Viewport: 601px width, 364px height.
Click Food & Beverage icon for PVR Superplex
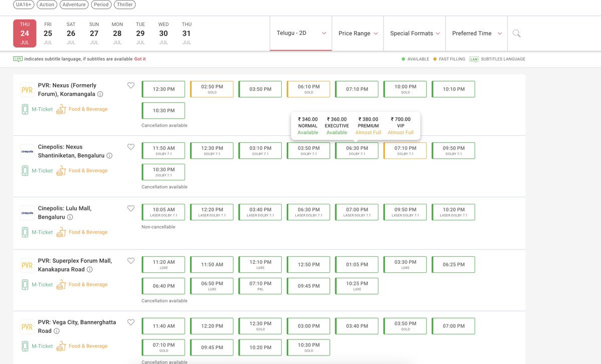coord(61,285)
